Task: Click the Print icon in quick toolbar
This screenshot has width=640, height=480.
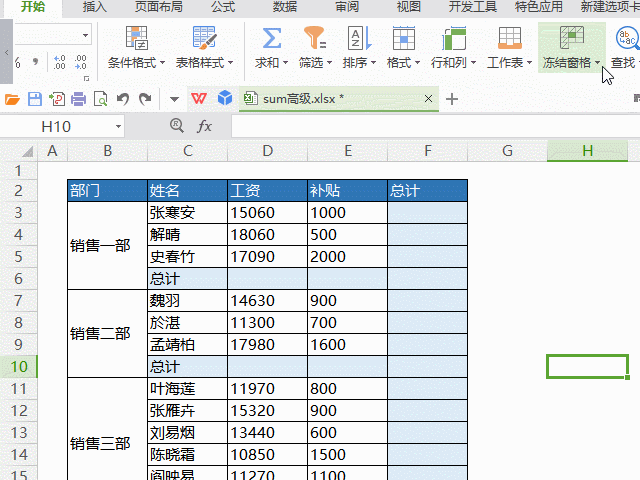Action: [78, 99]
